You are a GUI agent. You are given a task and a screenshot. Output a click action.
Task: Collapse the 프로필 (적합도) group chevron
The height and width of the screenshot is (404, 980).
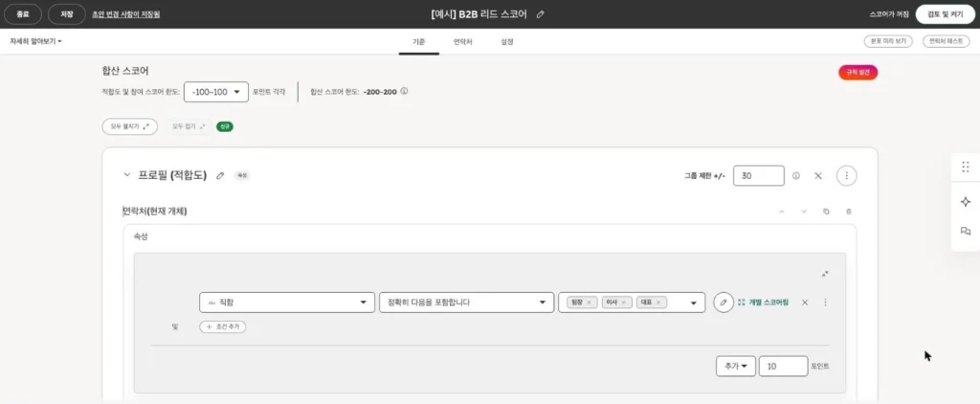[127, 175]
